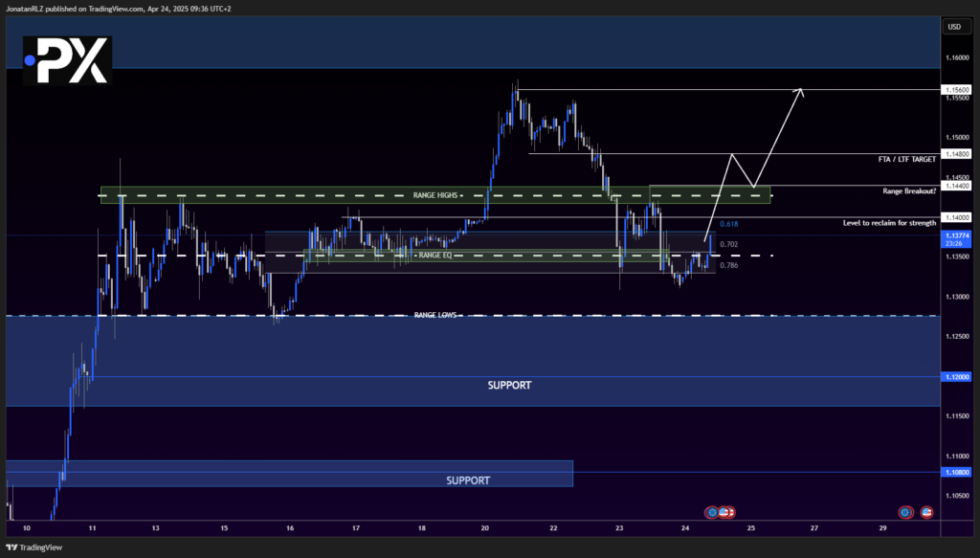Screen dimensions: 980x558
Task: Open the US economic event icon near date 29
Action: [925, 513]
